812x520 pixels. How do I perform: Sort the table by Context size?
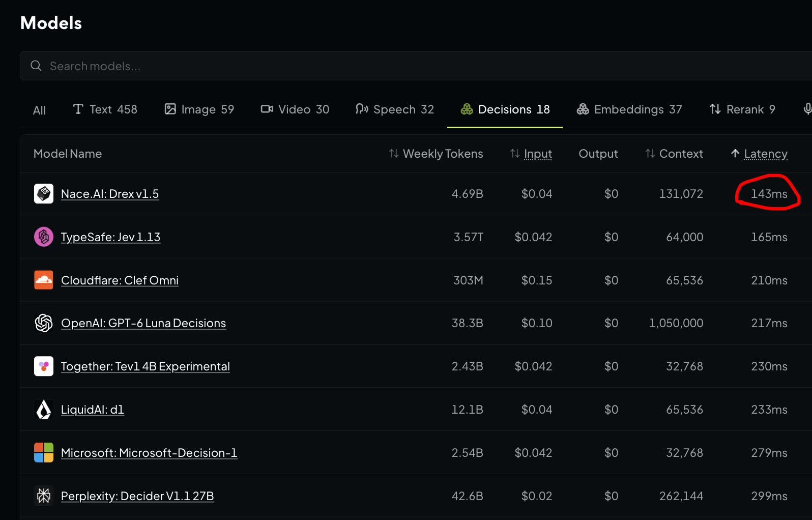pyautogui.click(x=674, y=154)
